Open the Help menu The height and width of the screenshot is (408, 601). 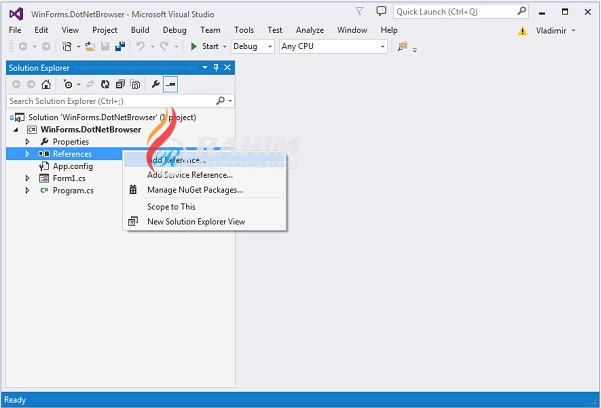(x=389, y=30)
